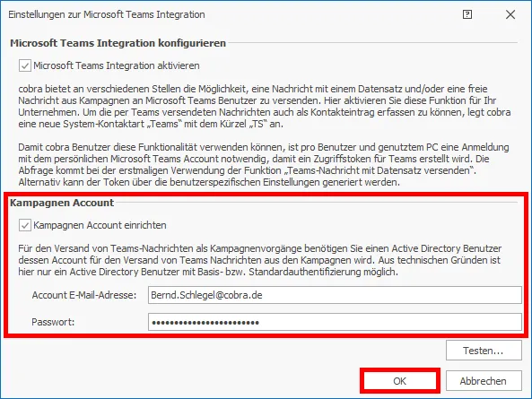Confirm settings with the OK button
The image size is (532, 399).
(x=400, y=381)
